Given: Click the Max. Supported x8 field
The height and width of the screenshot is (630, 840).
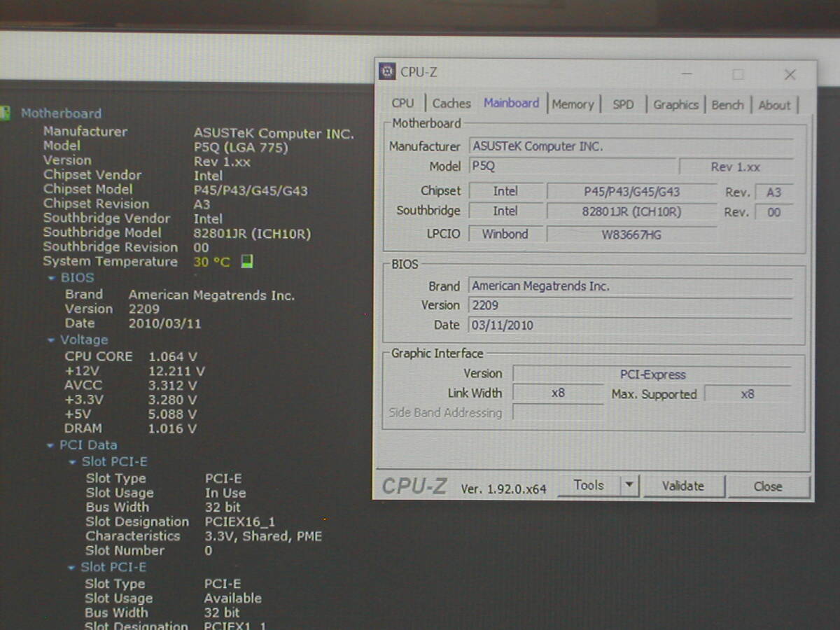Looking at the screenshot, I should 748,394.
